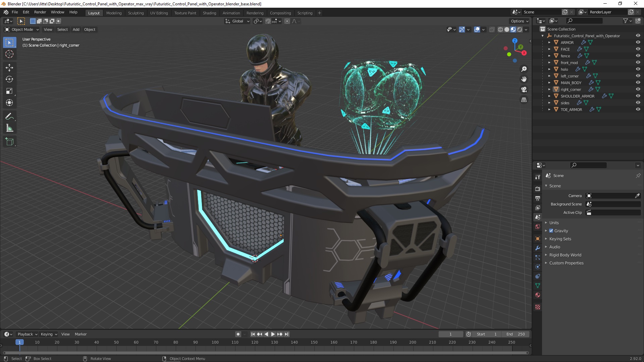Open the View Layer properties tab
Image resolution: width=644 pixels, height=362 pixels.
(x=538, y=207)
